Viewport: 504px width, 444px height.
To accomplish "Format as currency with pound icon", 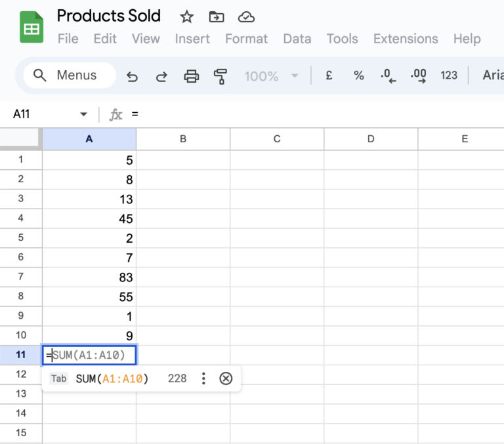I will (x=329, y=75).
